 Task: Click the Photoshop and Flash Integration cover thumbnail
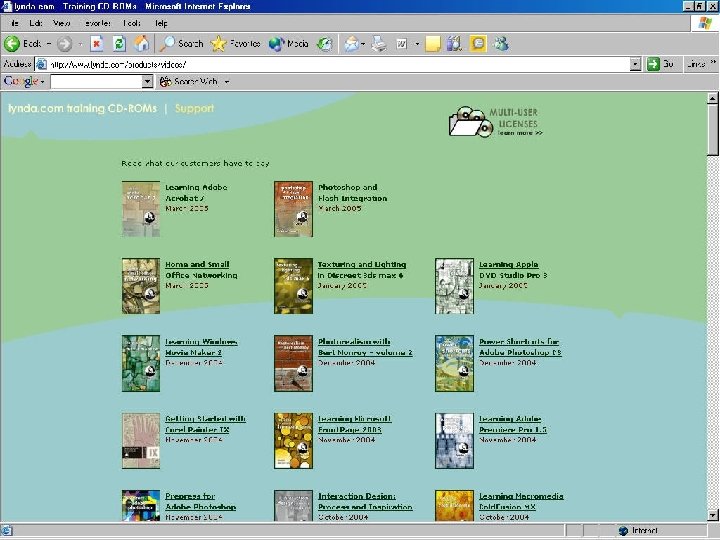click(x=293, y=209)
